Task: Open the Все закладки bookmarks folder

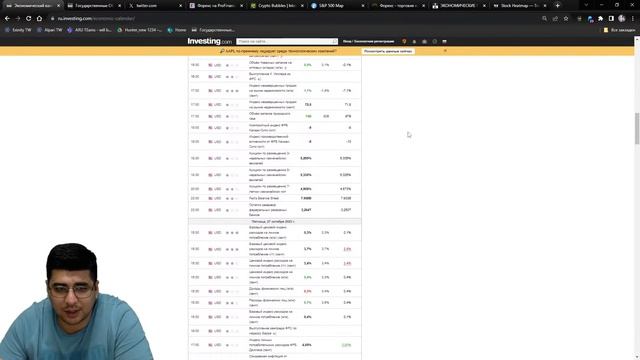Action: [x=619, y=30]
